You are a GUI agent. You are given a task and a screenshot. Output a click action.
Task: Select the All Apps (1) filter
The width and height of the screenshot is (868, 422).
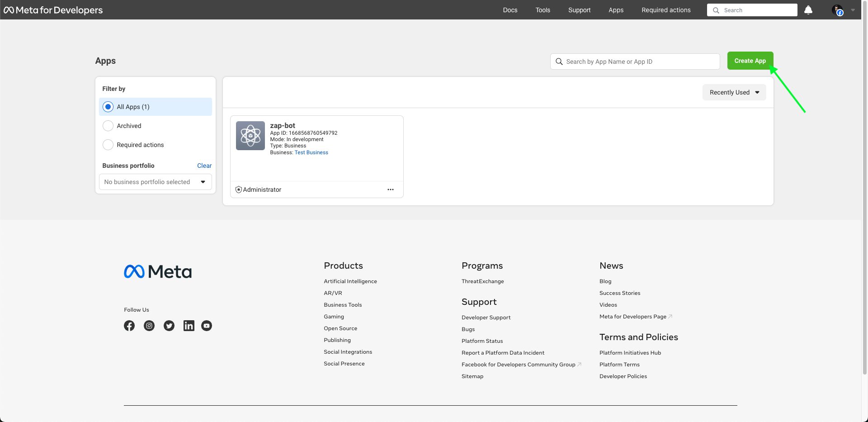[156, 107]
